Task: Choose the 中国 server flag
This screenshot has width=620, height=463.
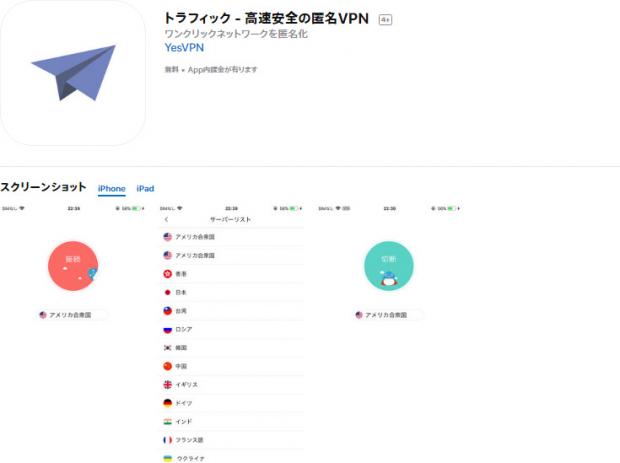Action: pyautogui.click(x=168, y=366)
